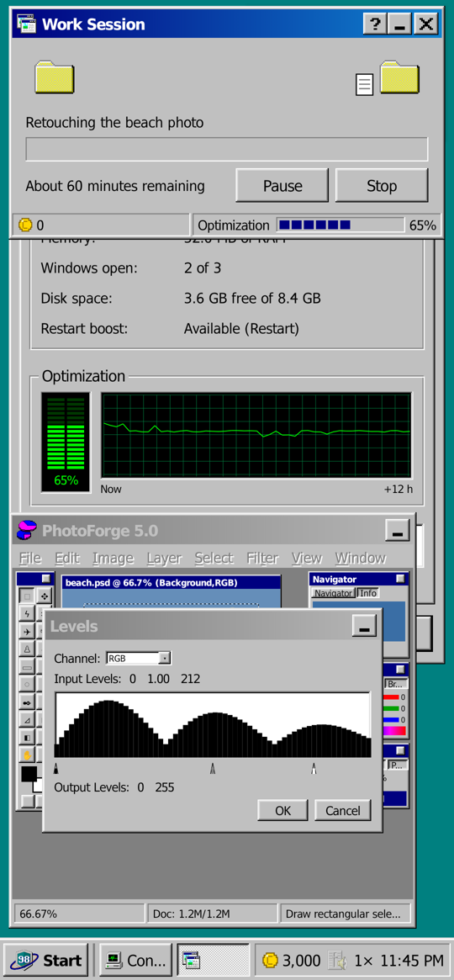This screenshot has width=454, height=980.
Task: Collapse the Navigator palette using its title button
Action: click(x=399, y=579)
